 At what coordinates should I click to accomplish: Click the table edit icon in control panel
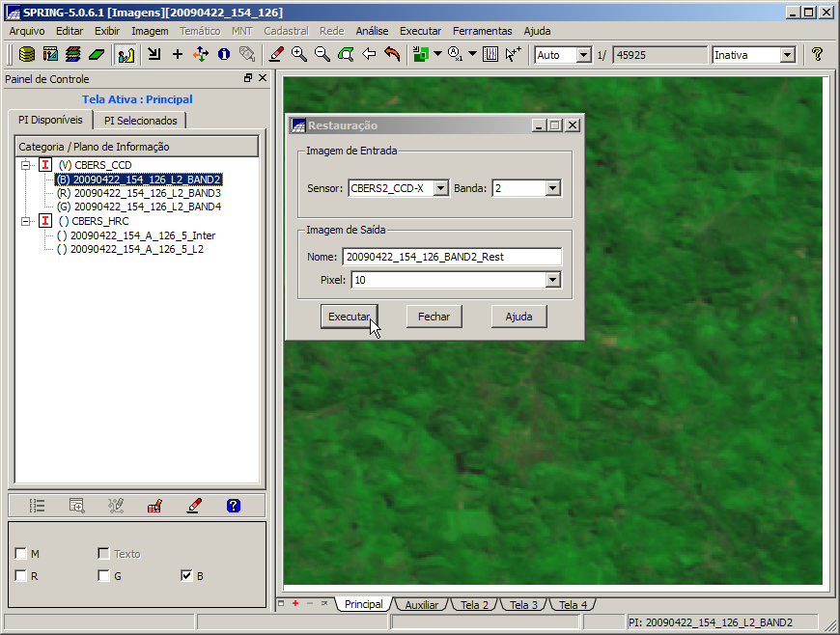[x=154, y=505]
